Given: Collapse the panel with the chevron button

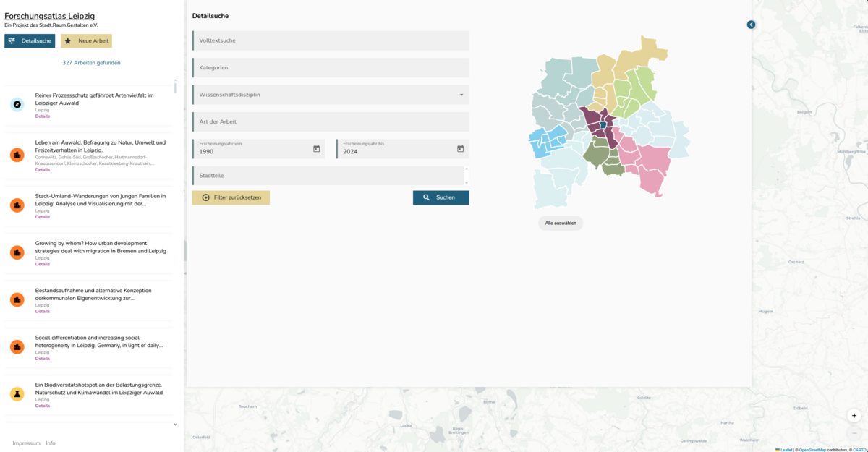Looking at the screenshot, I should (751, 25).
